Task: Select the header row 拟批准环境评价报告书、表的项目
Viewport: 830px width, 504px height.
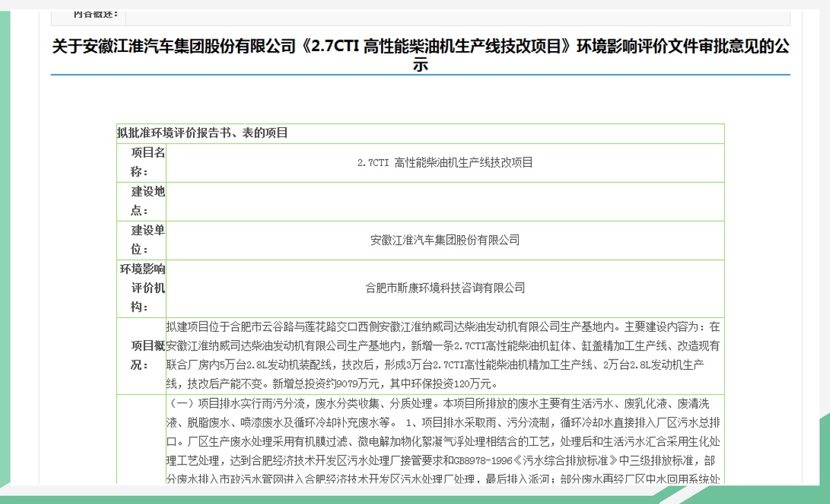Action: tap(420, 133)
